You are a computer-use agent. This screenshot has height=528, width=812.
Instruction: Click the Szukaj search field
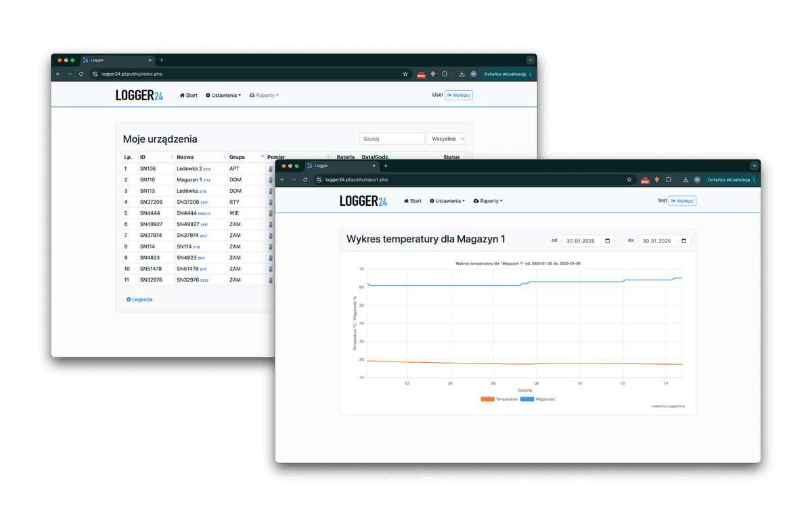[x=391, y=138]
